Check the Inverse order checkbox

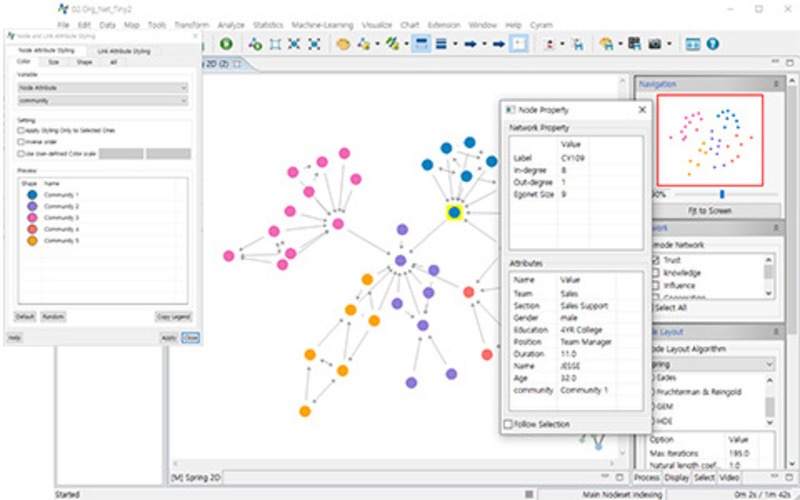coord(21,141)
